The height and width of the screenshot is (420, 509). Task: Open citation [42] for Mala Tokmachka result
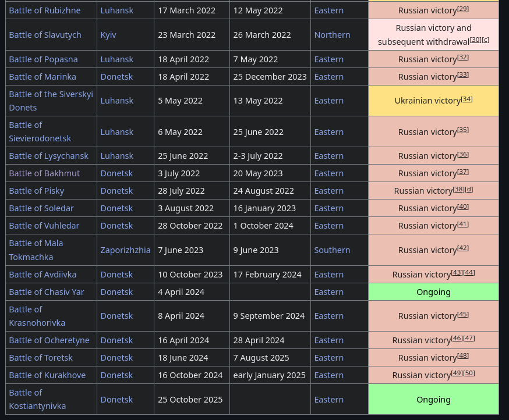coord(463,248)
